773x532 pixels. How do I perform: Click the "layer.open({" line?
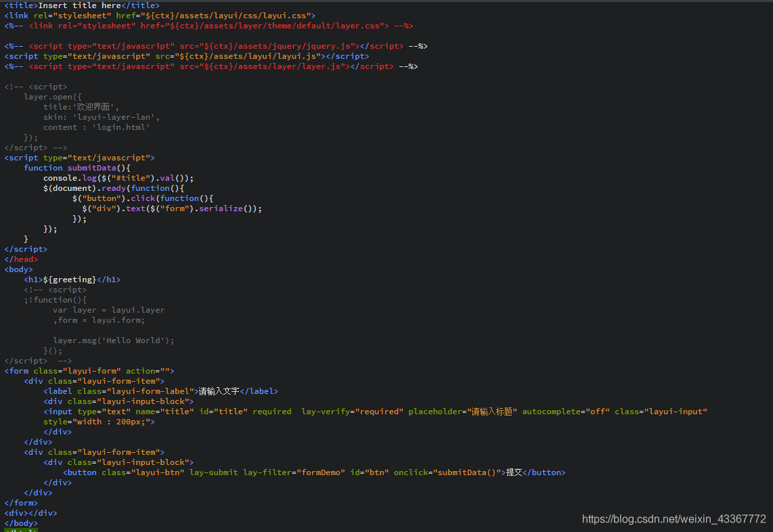53,97
